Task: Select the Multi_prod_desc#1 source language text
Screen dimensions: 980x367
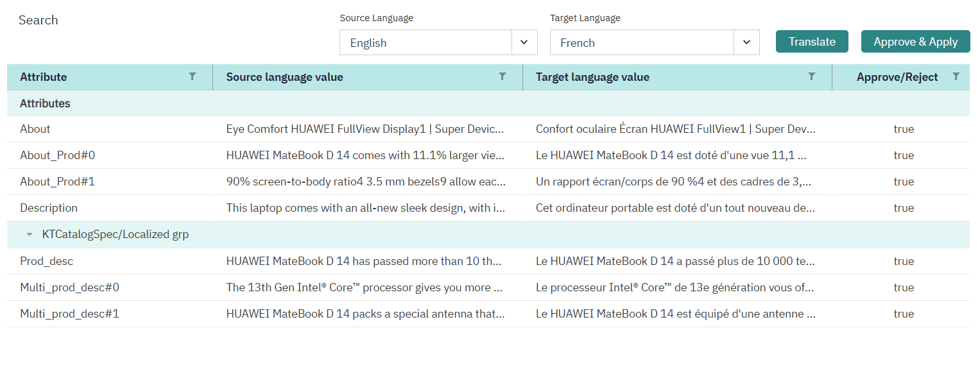Action: (366, 314)
